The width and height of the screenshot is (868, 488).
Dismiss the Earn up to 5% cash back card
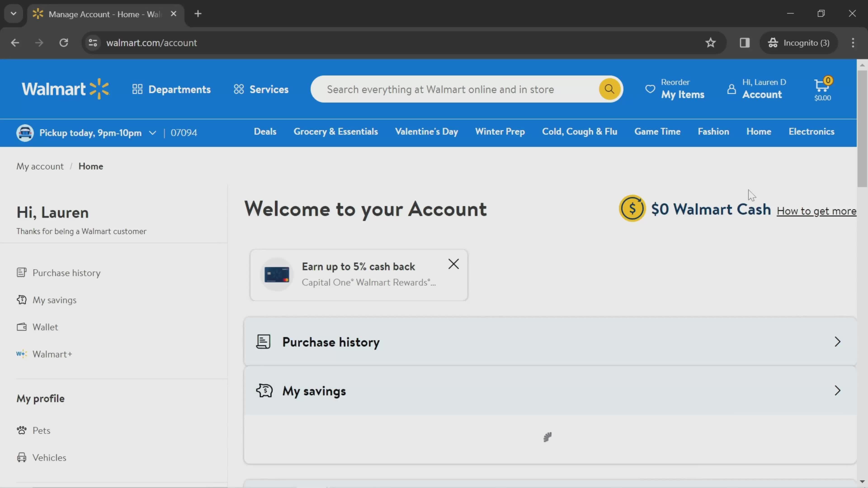(x=453, y=264)
